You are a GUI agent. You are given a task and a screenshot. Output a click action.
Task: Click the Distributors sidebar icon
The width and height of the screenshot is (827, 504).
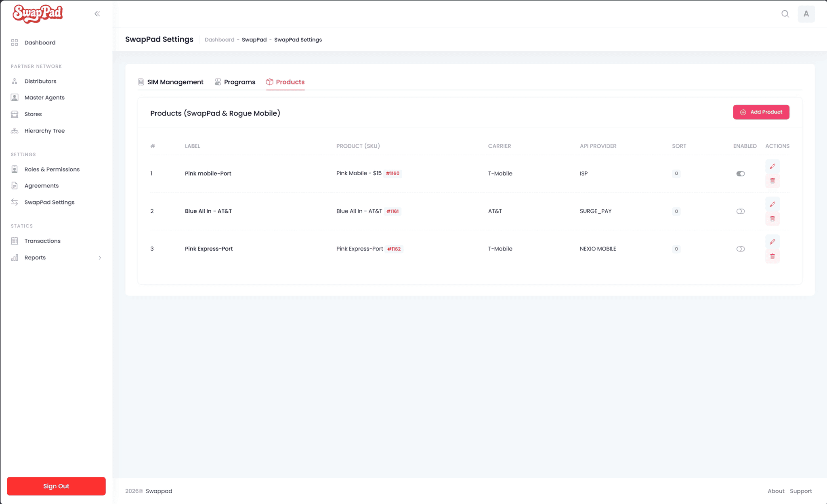point(15,81)
